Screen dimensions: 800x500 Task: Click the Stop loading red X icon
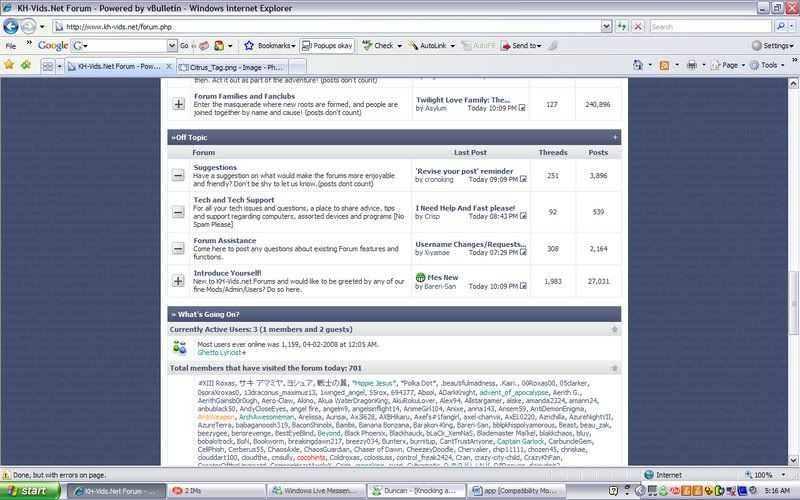pyautogui.click(x=638, y=27)
